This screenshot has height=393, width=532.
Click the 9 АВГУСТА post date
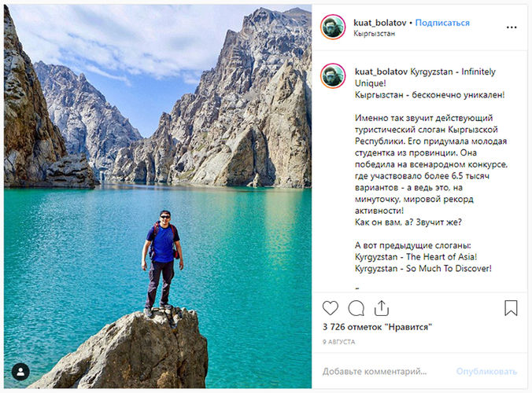(338, 342)
